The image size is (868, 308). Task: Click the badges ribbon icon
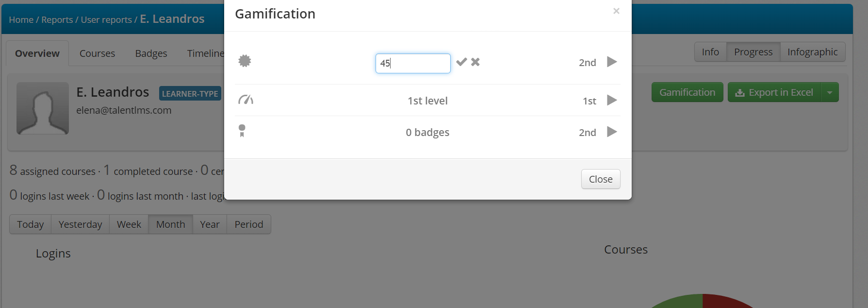pos(242,131)
